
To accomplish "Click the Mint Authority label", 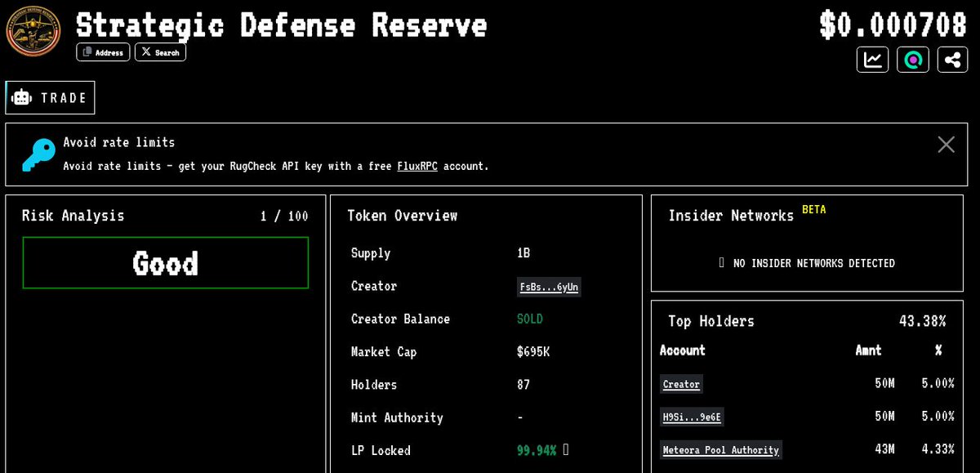I will click(x=397, y=417).
